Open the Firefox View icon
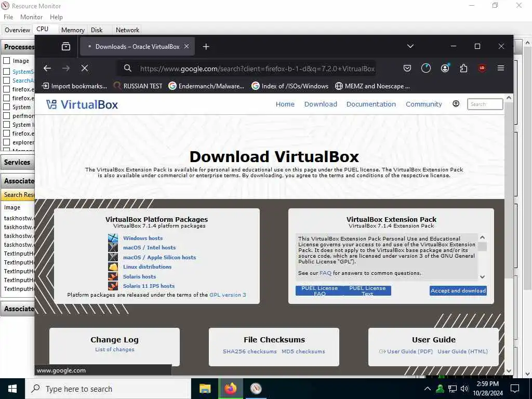 66,46
